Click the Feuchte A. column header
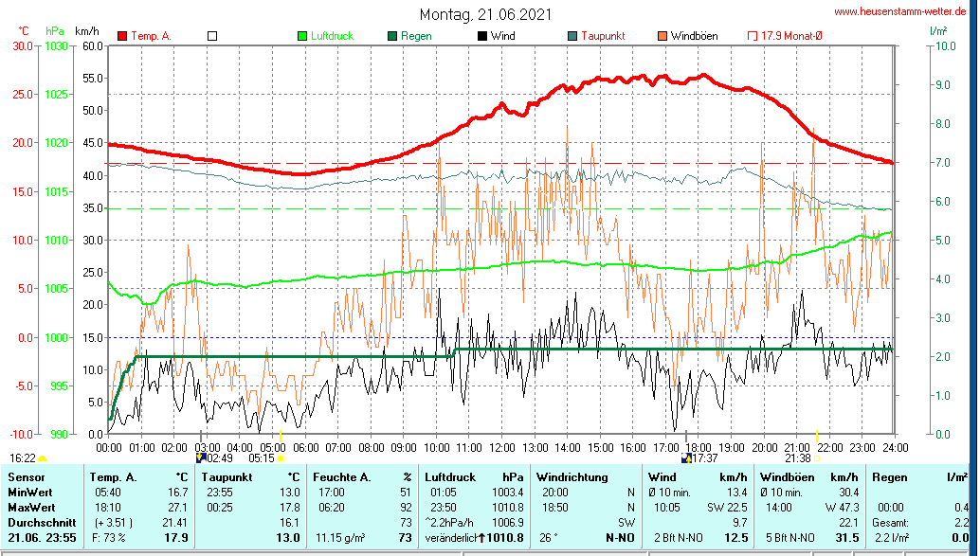The height and width of the screenshot is (556, 980). point(344,476)
